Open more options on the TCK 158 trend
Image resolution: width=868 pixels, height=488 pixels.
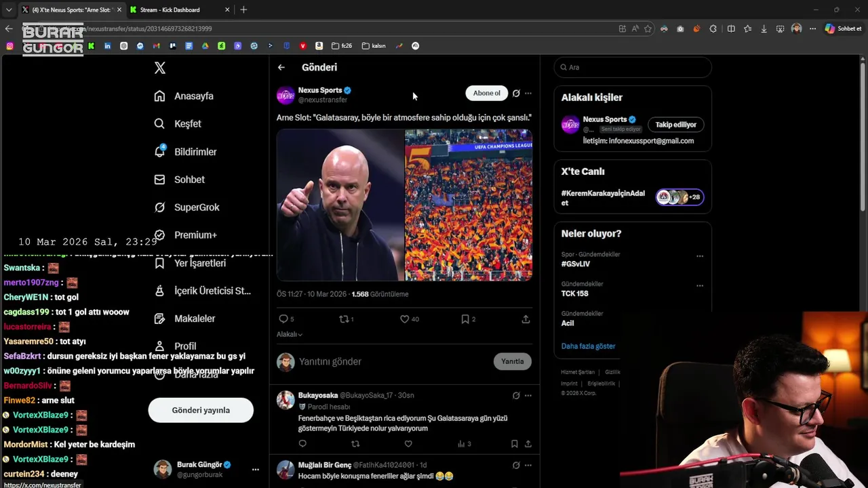pos(700,286)
